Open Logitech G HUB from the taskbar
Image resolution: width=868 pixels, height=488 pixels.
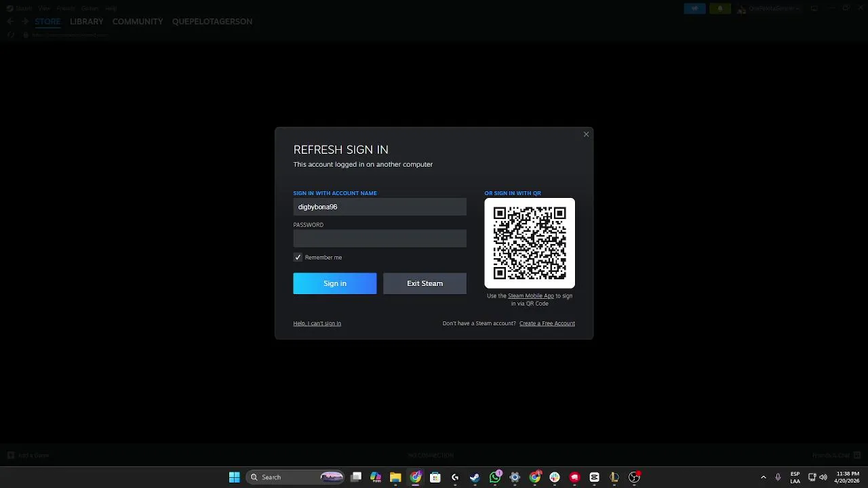coord(455,477)
